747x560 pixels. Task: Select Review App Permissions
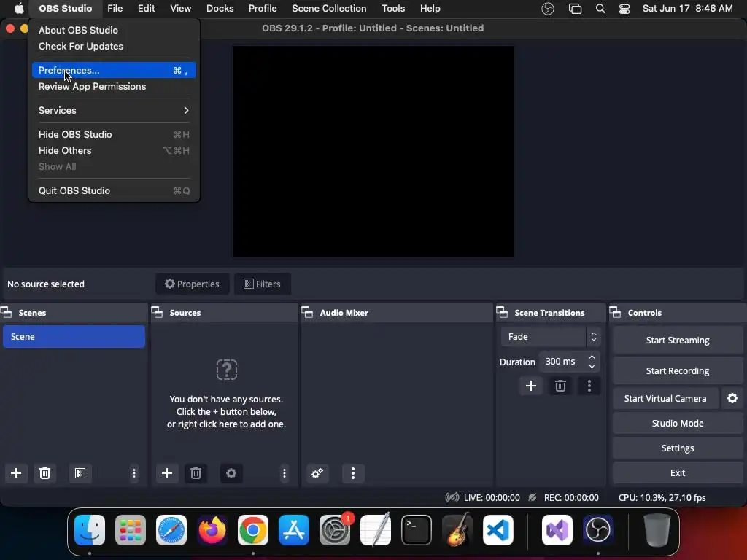114,87
